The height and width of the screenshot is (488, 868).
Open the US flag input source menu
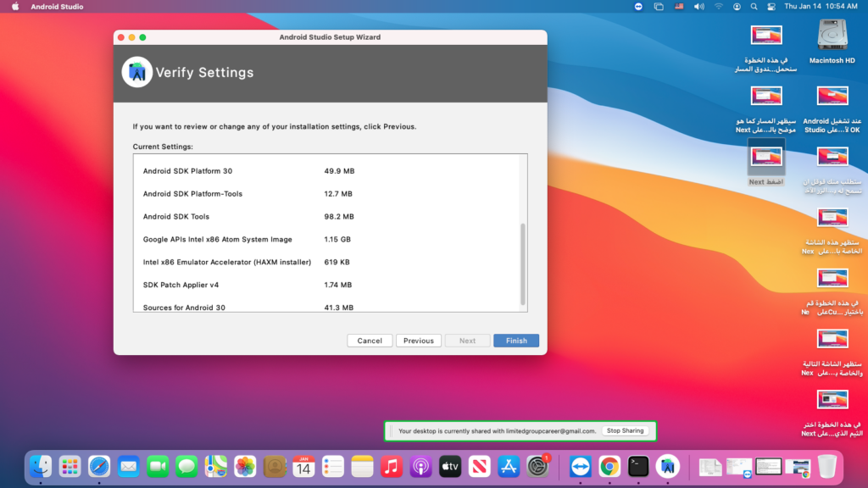[679, 7]
